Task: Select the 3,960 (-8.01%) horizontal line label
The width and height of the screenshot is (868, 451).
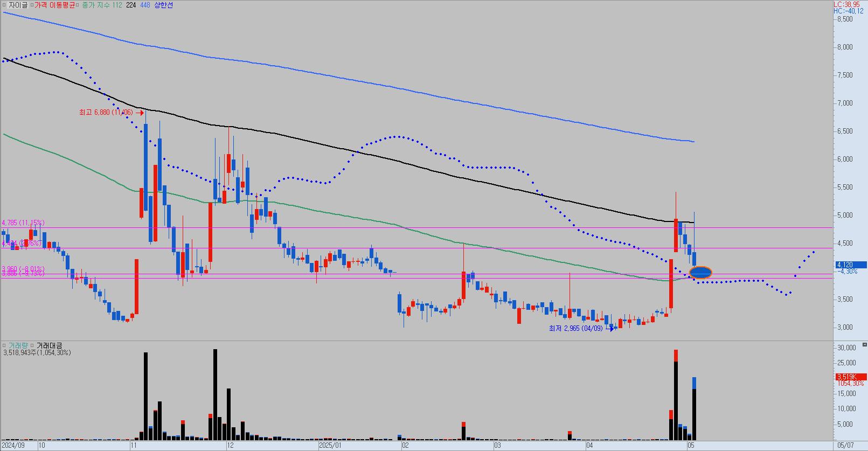Action: (23, 269)
